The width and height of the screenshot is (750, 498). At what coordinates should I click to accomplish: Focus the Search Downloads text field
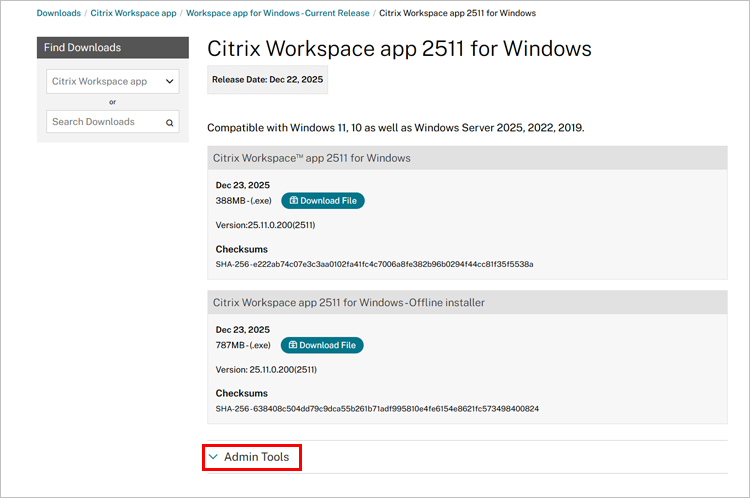(103, 122)
